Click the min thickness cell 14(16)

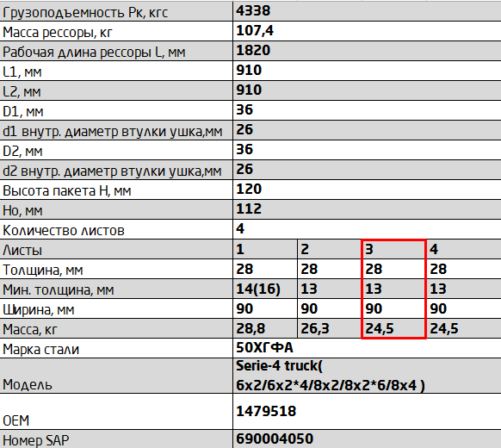265,289
